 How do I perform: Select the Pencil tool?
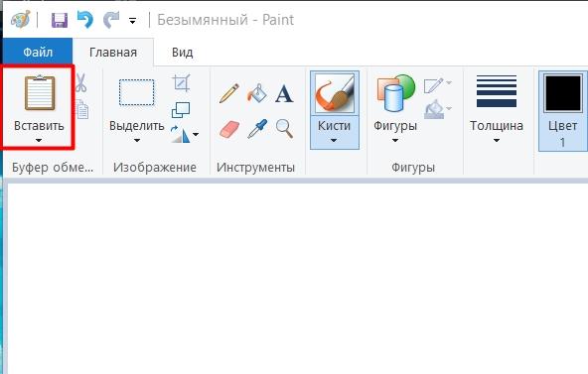point(228,93)
